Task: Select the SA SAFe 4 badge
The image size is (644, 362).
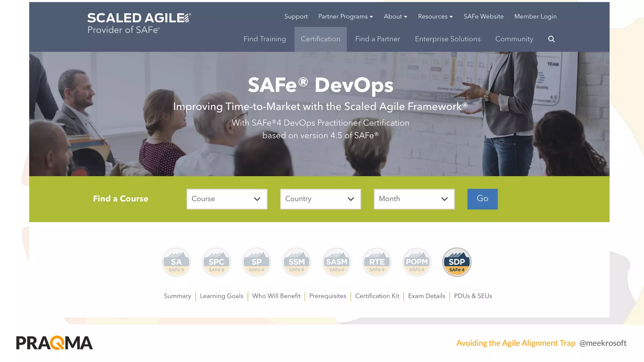Action: pos(176,262)
